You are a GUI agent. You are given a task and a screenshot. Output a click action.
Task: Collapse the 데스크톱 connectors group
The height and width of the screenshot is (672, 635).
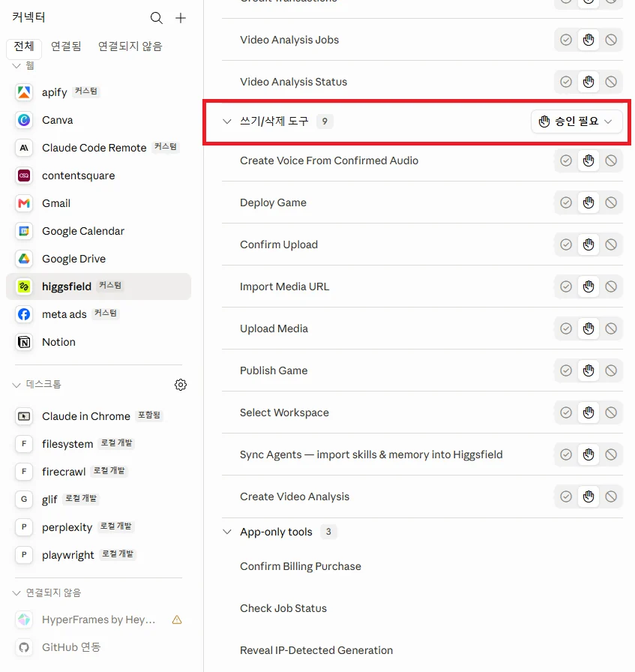point(16,385)
